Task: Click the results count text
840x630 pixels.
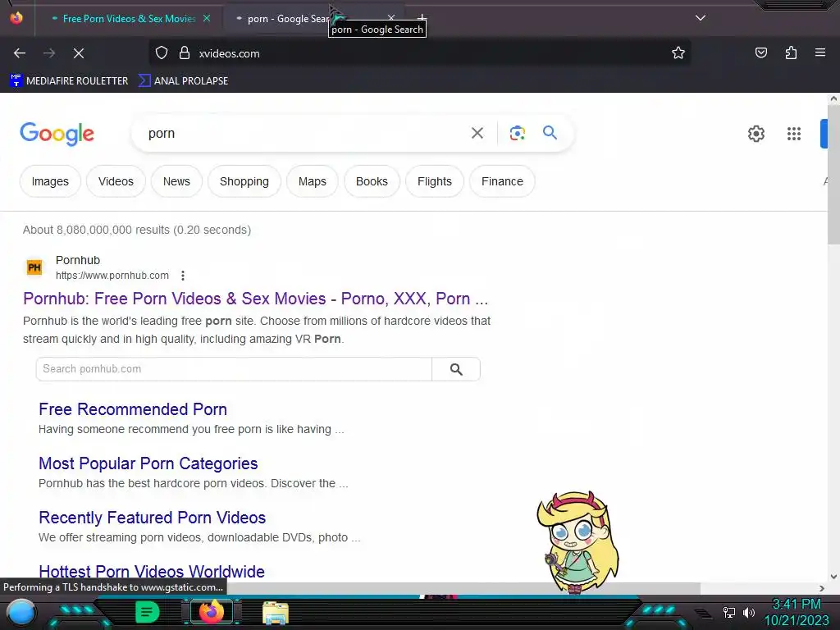Action: coord(137,230)
